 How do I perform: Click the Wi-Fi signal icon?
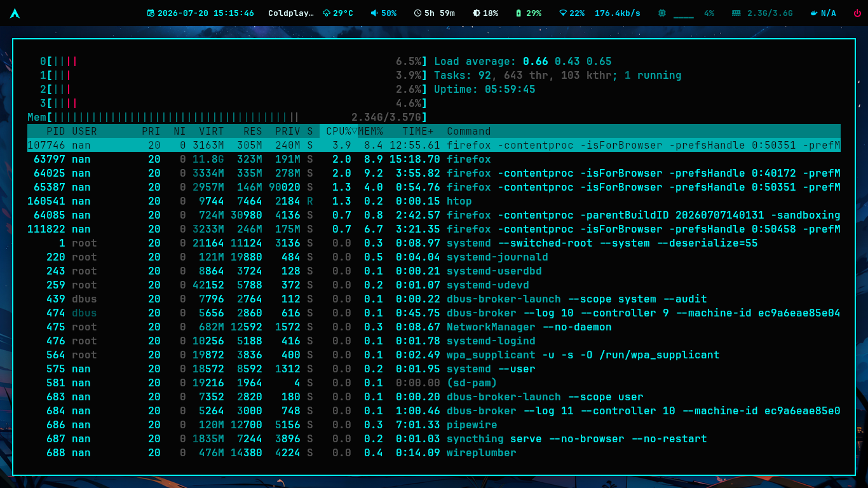[x=562, y=13]
